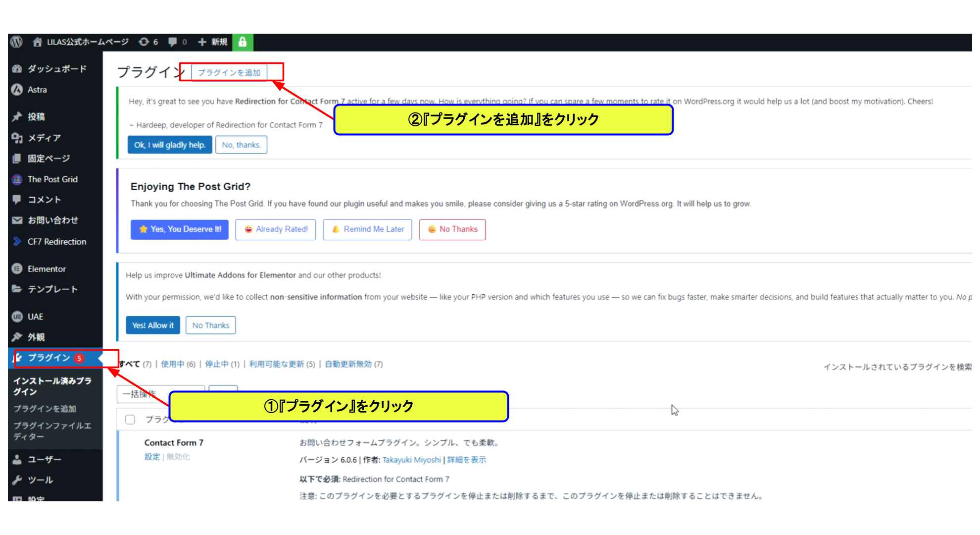The height and width of the screenshot is (535, 980).
Task: Click the WordPress logo in admin bar
Action: (17, 42)
